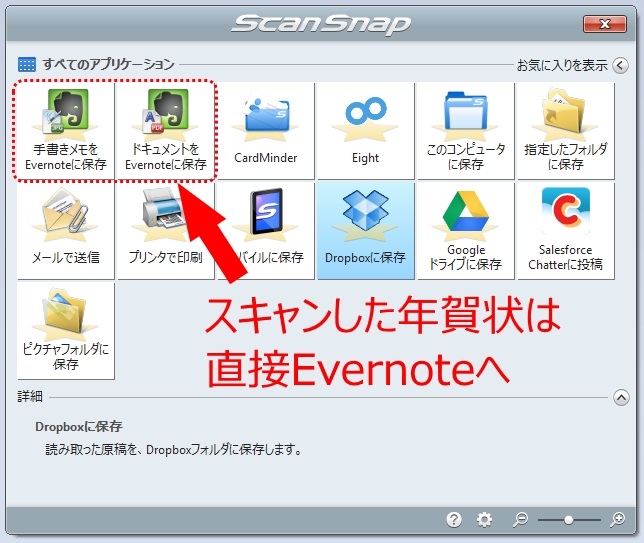This screenshot has height=543, width=644.
Task: Click the description 読み取った原稿を、Dropboxフォルダに保存します
Action: pyautogui.click(x=173, y=450)
